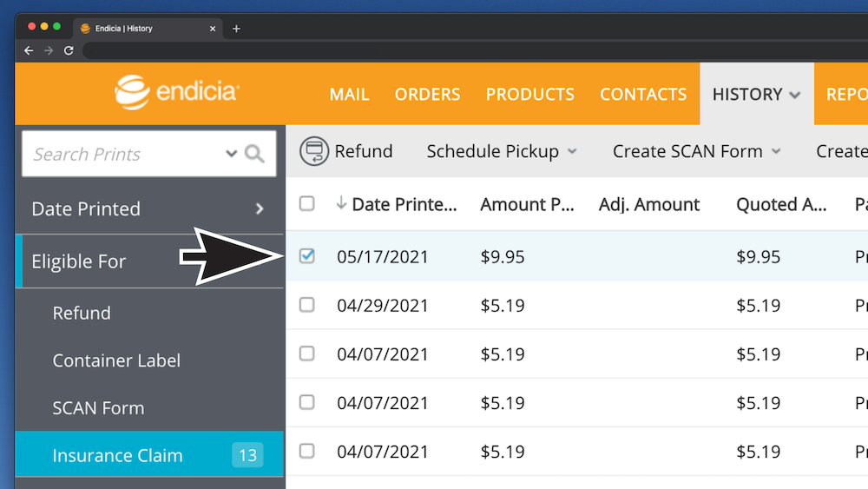Image resolution: width=868 pixels, height=489 pixels.
Task: Click the $9.95 amount paid cell
Action: [502, 257]
